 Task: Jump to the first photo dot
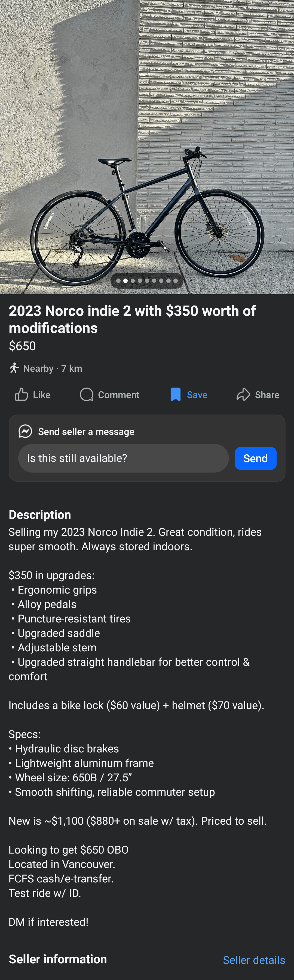click(x=118, y=281)
